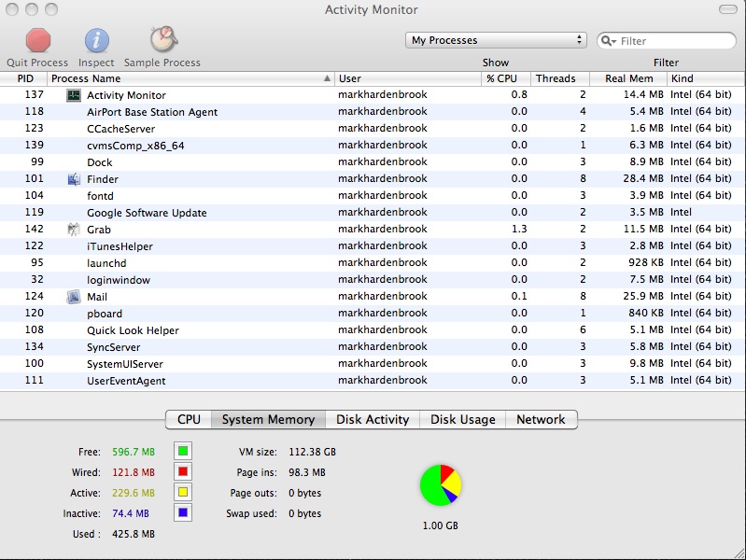Click the Used 425.8 MB value

point(134,534)
